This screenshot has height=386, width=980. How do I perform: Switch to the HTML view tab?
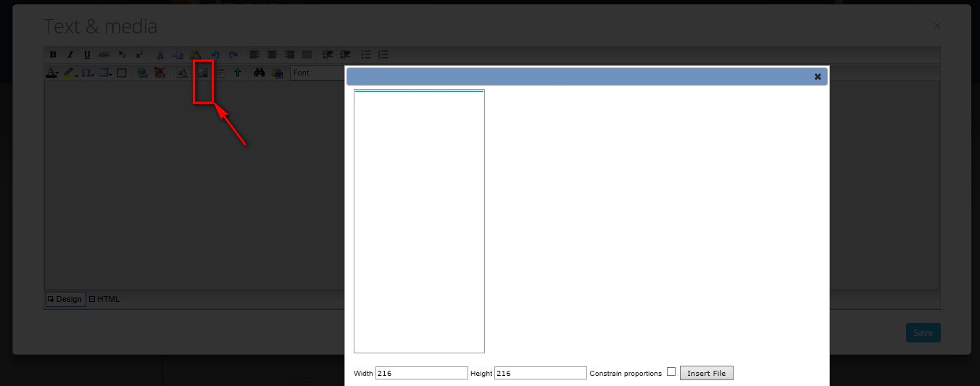(104, 299)
